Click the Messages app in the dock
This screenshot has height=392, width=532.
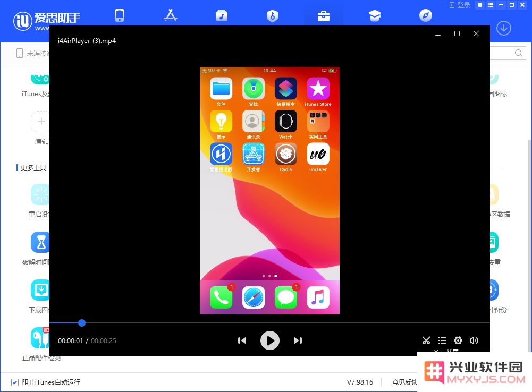(x=286, y=297)
